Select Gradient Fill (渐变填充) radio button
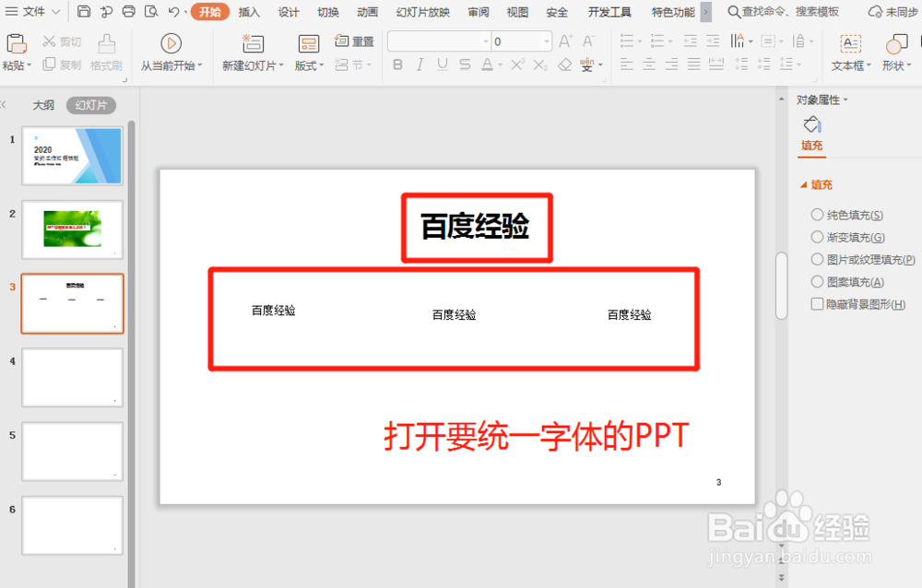 [817, 237]
